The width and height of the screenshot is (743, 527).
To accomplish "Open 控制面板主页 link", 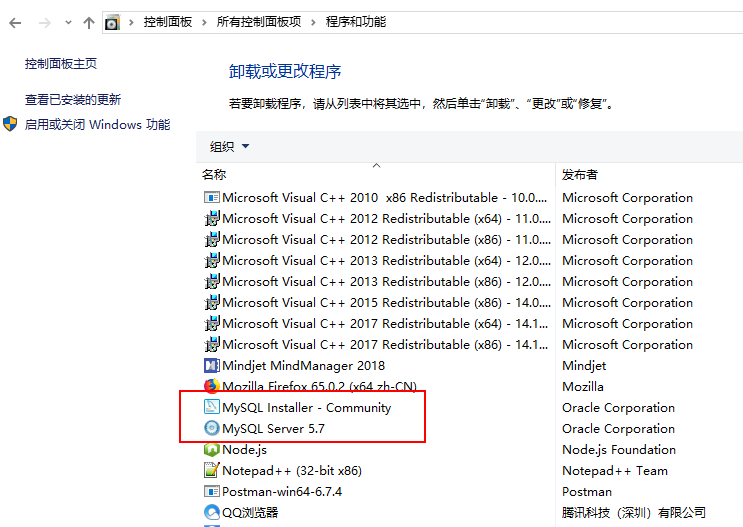I will click(x=61, y=64).
